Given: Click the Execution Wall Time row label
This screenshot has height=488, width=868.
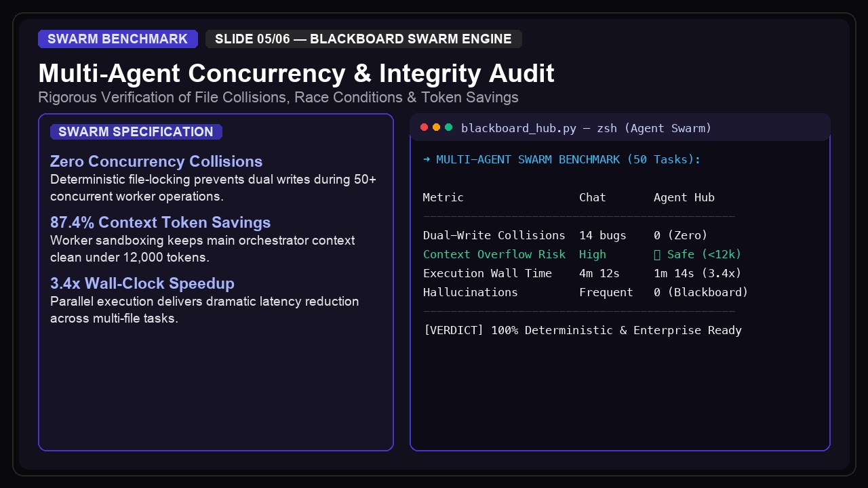Looking at the screenshot, I should coord(488,273).
